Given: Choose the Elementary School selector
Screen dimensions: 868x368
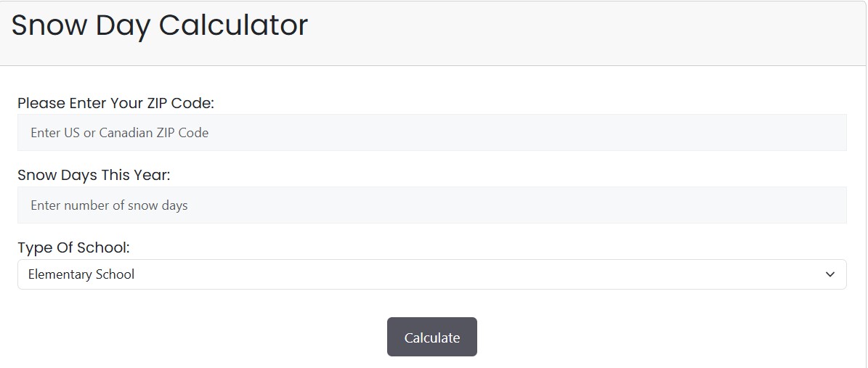Looking at the screenshot, I should (x=431, y=274).
